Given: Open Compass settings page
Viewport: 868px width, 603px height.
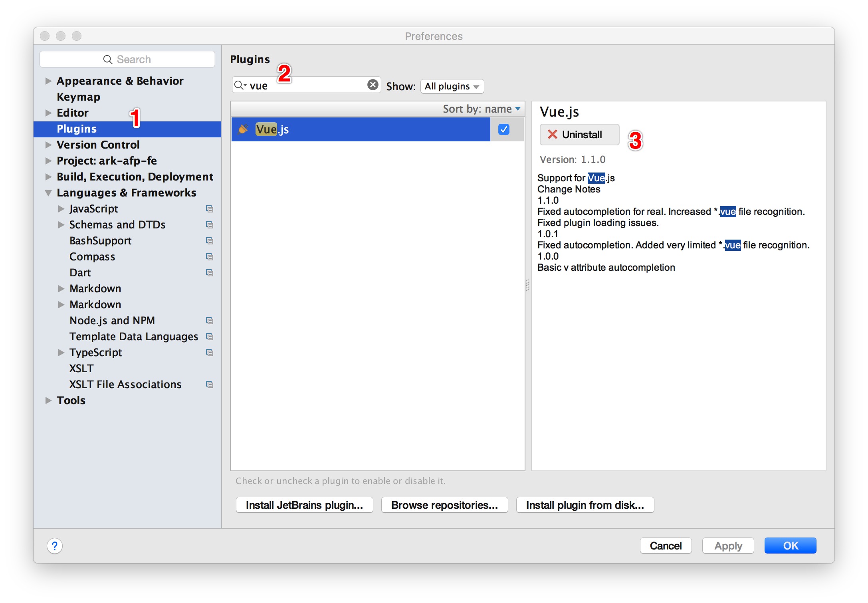Looking at the screenshot, I should tap(92, 257).
